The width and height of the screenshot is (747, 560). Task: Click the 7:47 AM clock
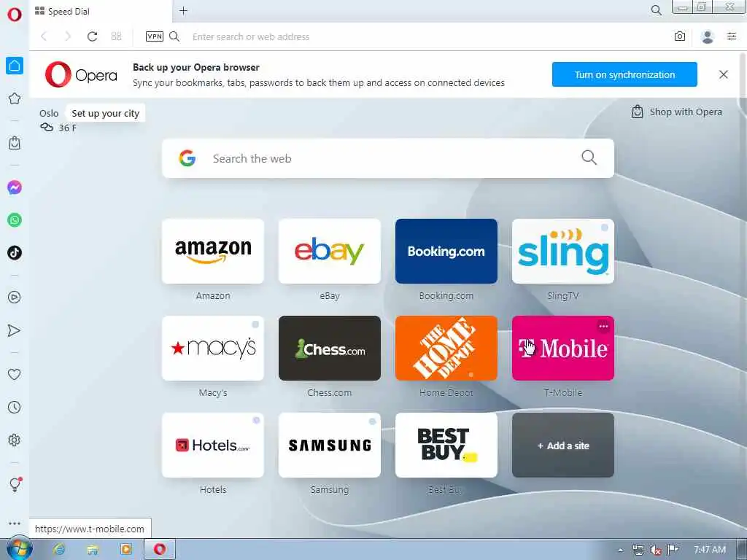[x=710, y=550]
